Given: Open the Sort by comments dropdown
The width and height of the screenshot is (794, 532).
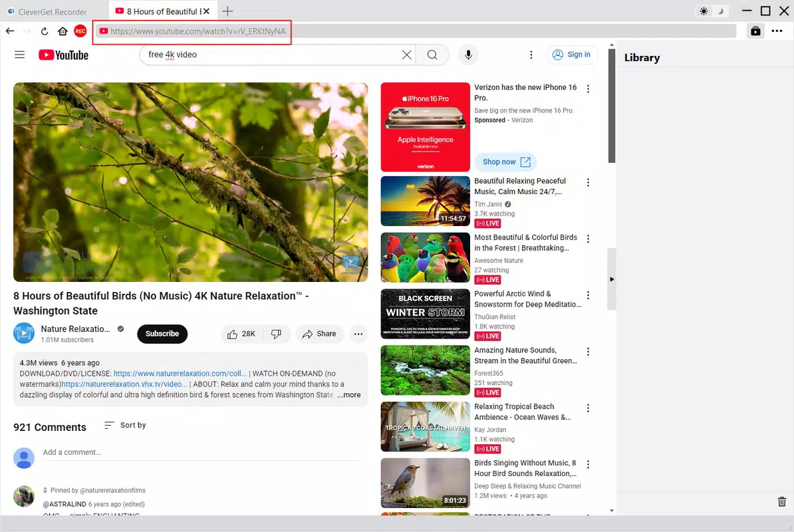Looking at the screenshot, I should 125,425.
